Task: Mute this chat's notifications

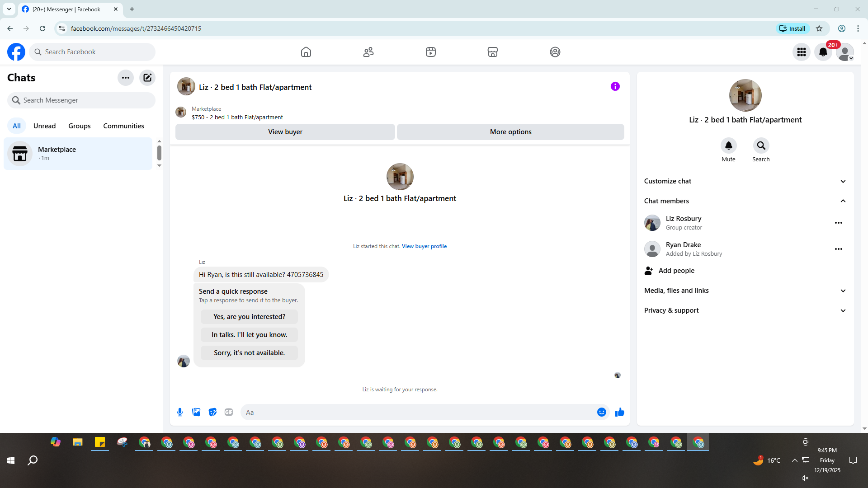Action: [x=728, y=146]
